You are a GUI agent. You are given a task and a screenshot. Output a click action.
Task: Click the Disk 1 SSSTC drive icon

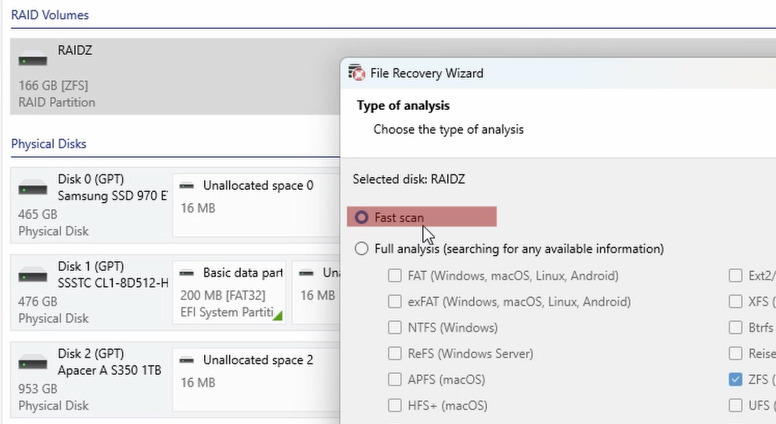pyautogui.click(x=33, y=276)
